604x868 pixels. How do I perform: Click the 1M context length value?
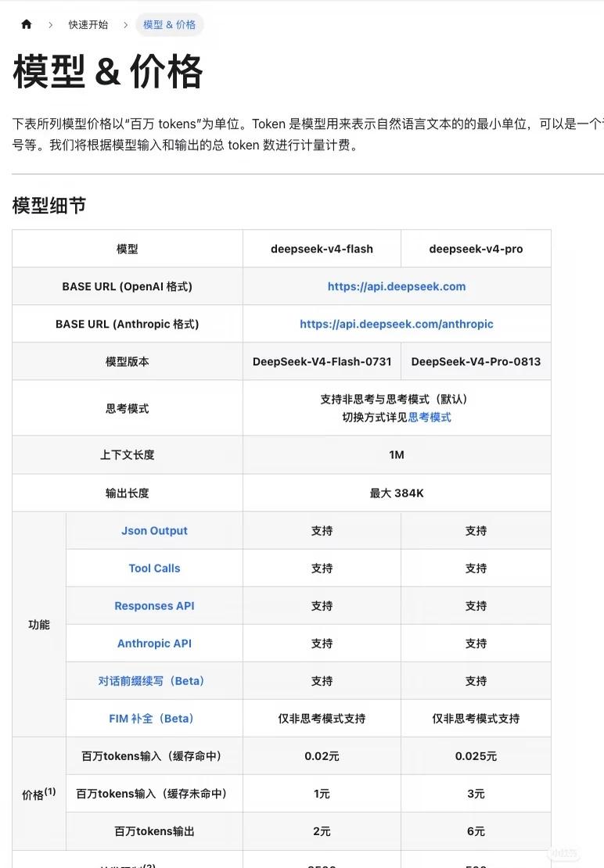pos(397,455)
